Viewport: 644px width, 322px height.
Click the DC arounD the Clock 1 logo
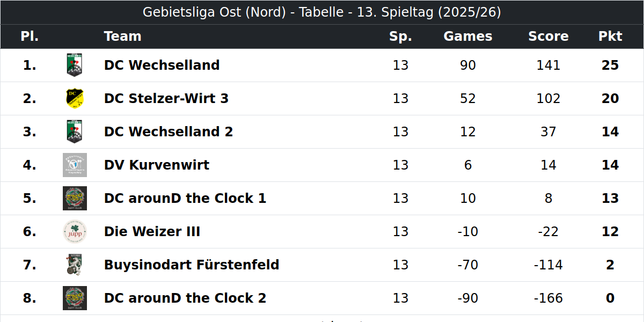pyautogui.click(x=75, y=198)
